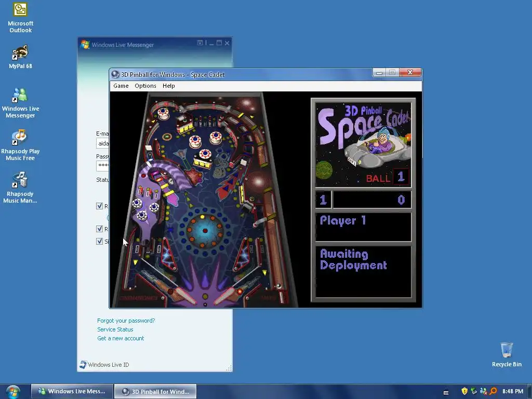Toggle the third Messenger sign-in checkbox
Image resolution: width=532 pixels, height=399 pixels.
click(99, 241)
